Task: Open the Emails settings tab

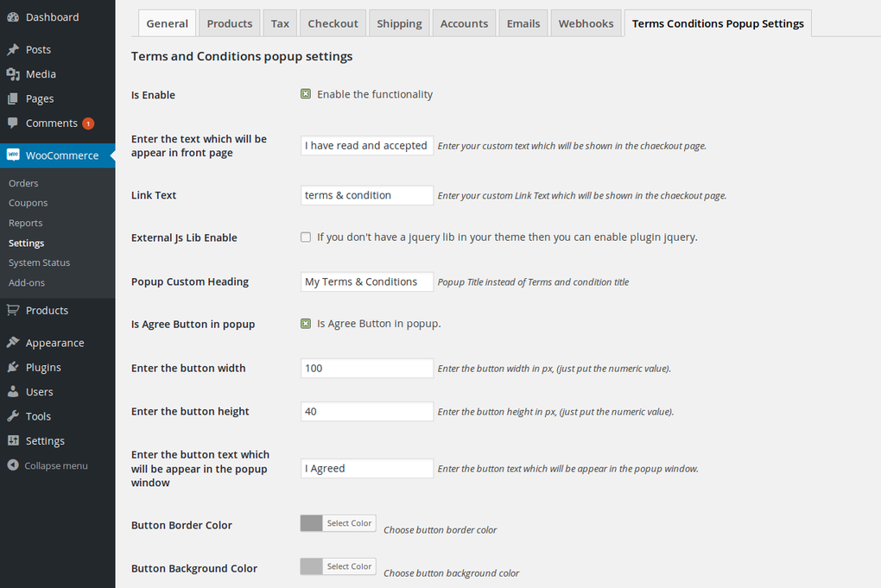Action: coord(523,23)
